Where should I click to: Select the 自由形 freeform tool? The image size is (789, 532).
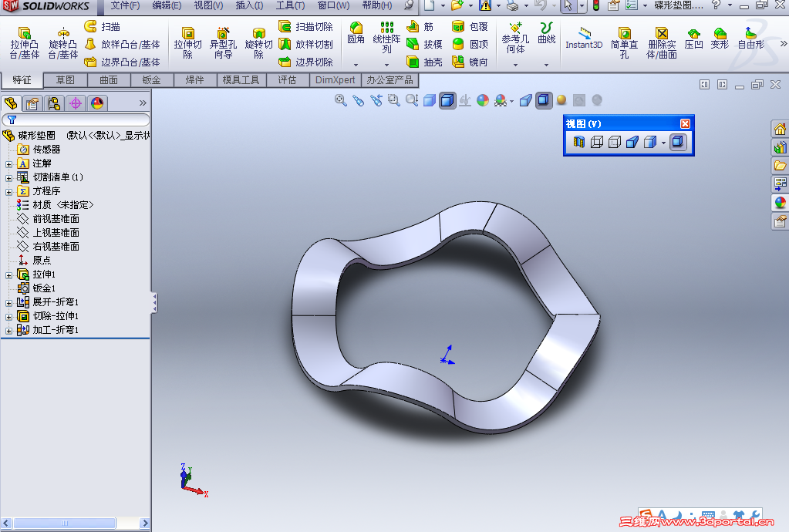[750, 39]
